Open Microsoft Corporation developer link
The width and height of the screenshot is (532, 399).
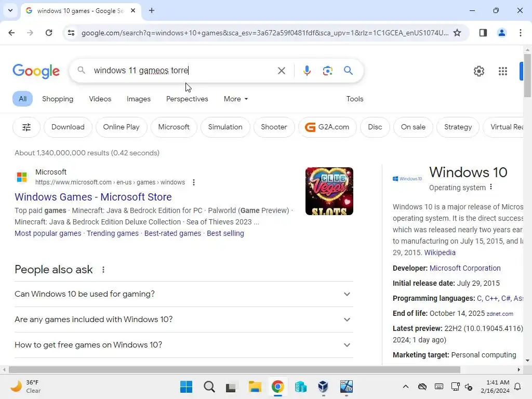coord(465,268)
